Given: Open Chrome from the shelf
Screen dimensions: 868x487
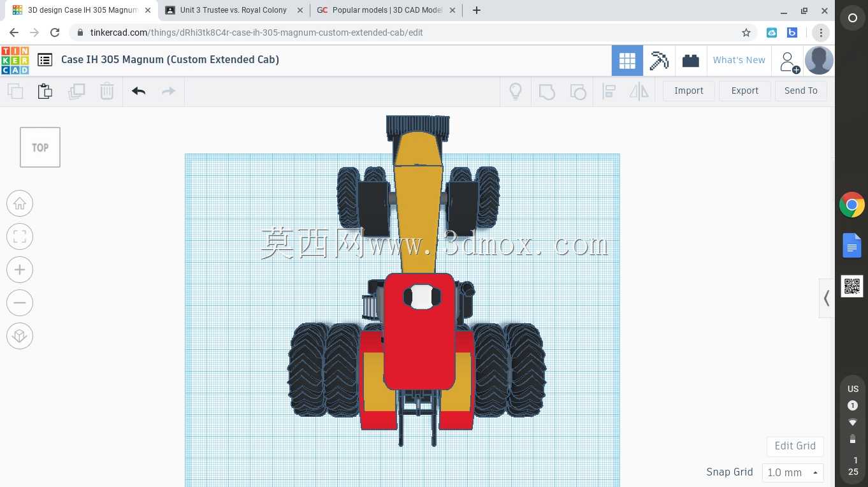Looking at the screenshot, I should [x=852, y=205].
